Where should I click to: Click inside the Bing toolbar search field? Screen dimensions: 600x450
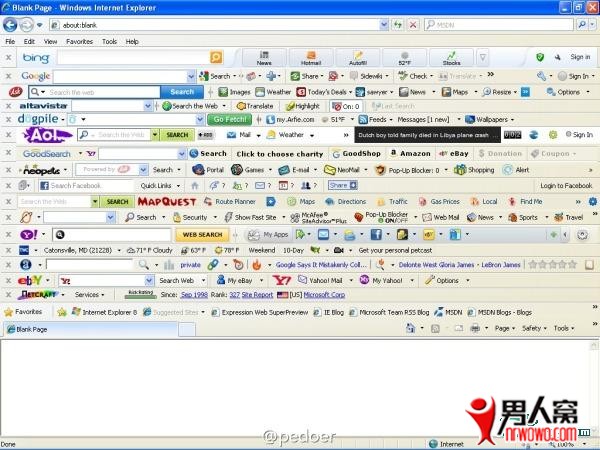pyautogui.click(x=133, y=57)
